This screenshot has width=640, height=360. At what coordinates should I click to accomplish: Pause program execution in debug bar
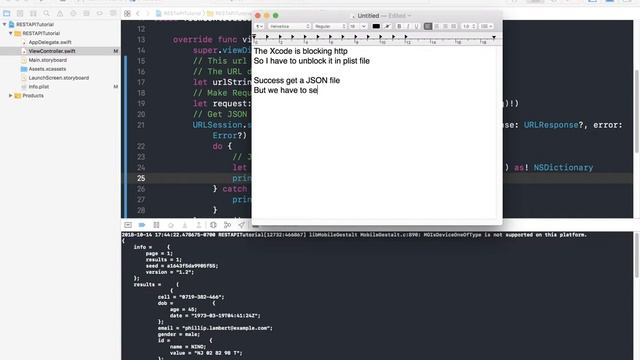click(156, 225)
